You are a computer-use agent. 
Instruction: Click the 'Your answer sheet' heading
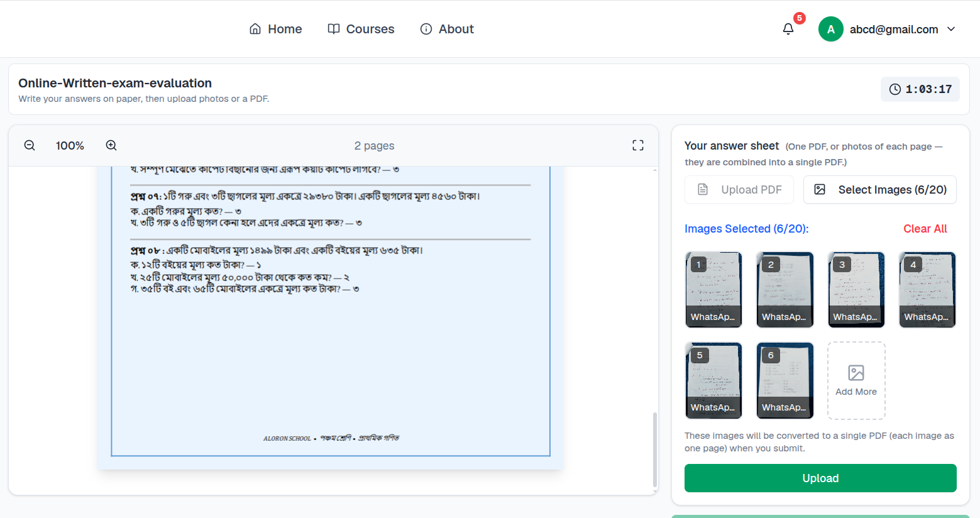tap(732, 146)
